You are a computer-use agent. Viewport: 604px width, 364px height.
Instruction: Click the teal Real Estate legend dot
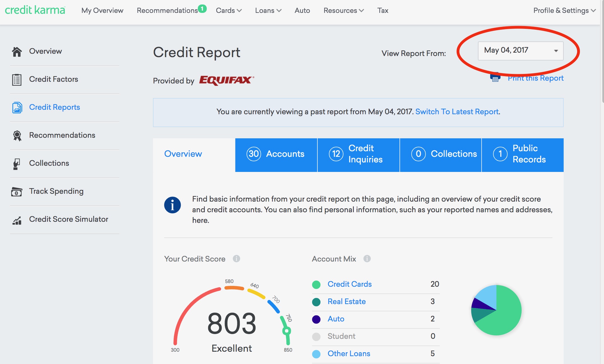[x=316, y=302]
